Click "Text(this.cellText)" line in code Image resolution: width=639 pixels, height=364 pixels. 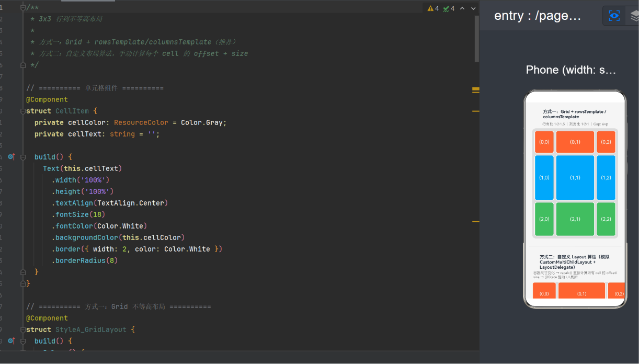(x=83, y=168)
